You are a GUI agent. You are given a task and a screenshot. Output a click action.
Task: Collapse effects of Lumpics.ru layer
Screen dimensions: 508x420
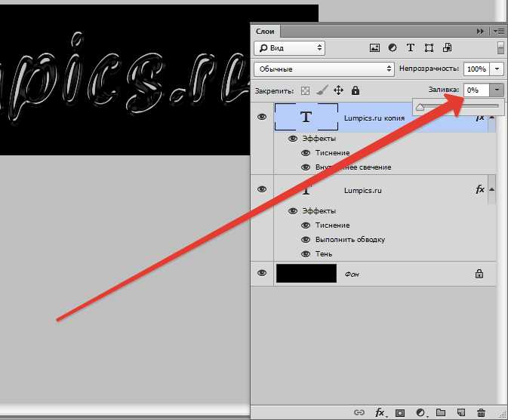pos(492,189)
